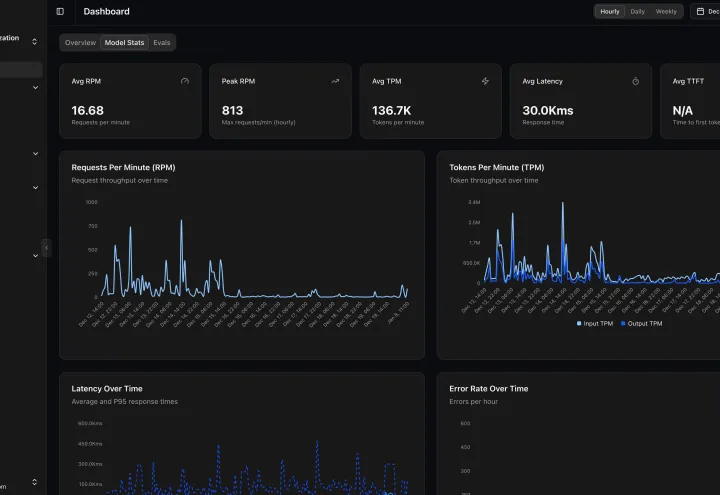The height and width of the screenshot is (495, 720).
Task: Click the trending arrow icon on Peak RPM card
Action: tap(335, 81)
